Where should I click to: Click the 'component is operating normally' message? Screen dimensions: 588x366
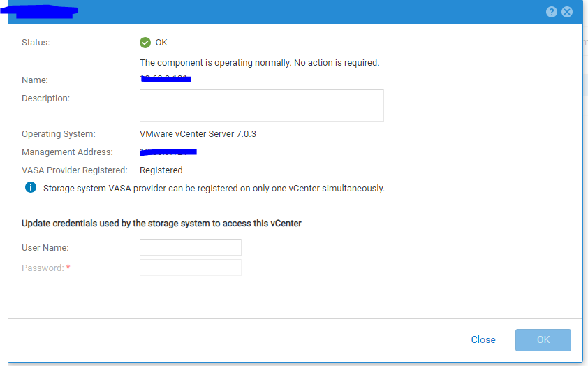(x=259, y=63)
